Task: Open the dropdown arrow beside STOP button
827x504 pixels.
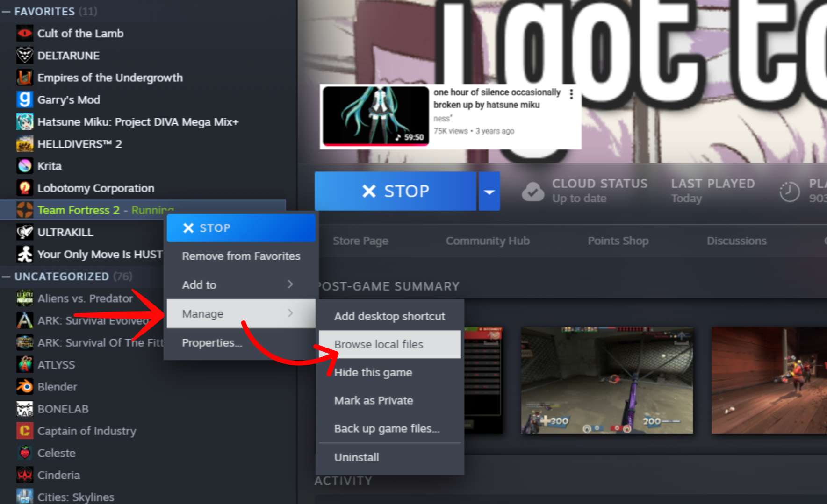Action: 489,192
